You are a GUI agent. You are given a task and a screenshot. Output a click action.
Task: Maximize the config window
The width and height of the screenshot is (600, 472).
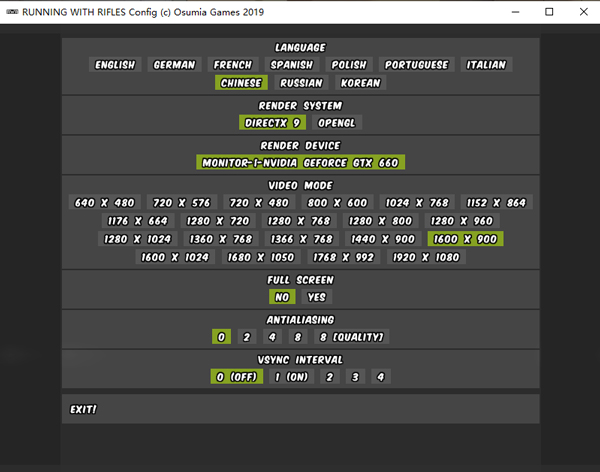(549, 12)
